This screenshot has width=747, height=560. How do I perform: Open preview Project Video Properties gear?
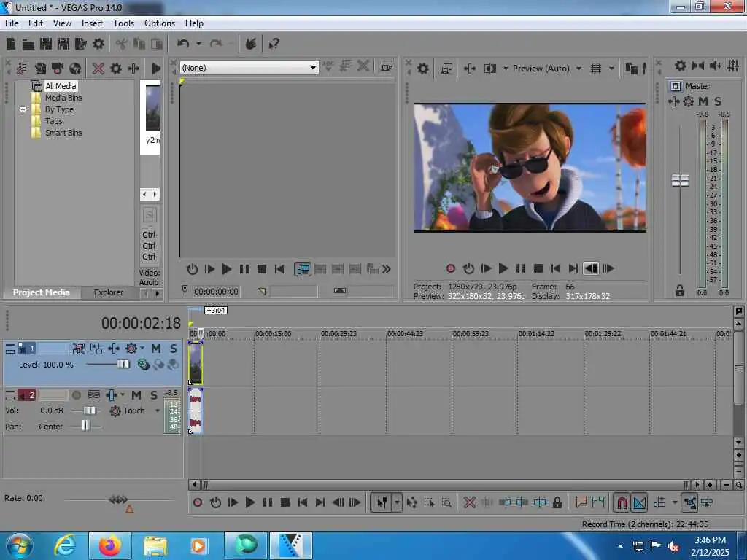click(x=423, y=69)
